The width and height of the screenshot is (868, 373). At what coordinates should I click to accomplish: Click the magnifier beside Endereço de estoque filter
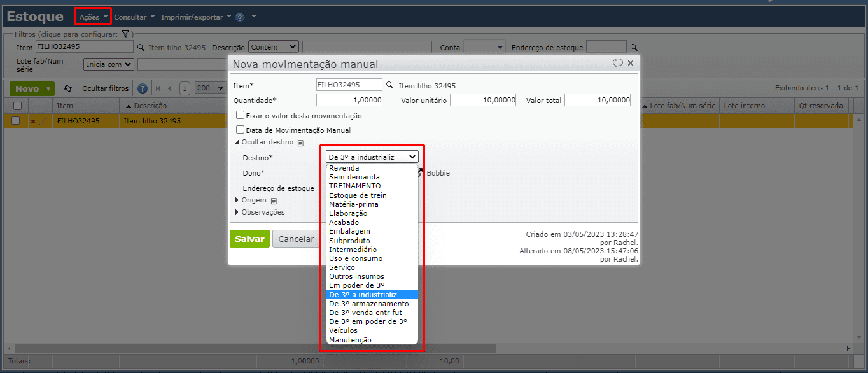(x=633, y=47)
